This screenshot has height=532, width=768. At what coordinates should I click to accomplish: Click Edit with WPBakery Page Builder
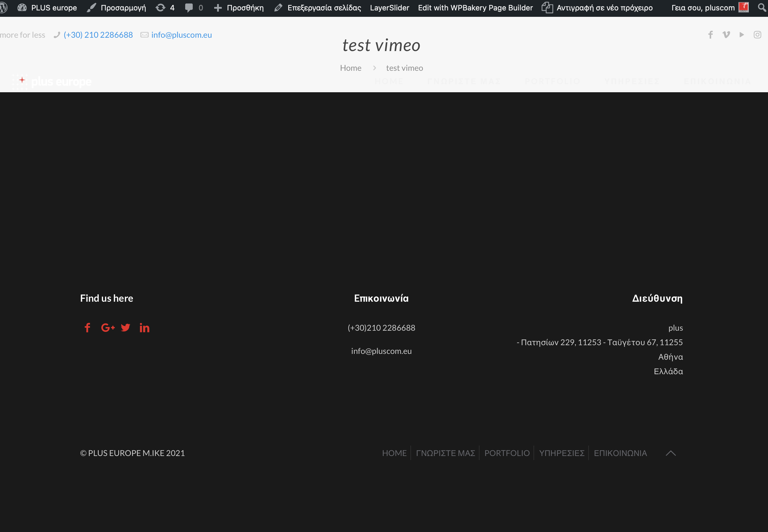(x=475, y=8)
